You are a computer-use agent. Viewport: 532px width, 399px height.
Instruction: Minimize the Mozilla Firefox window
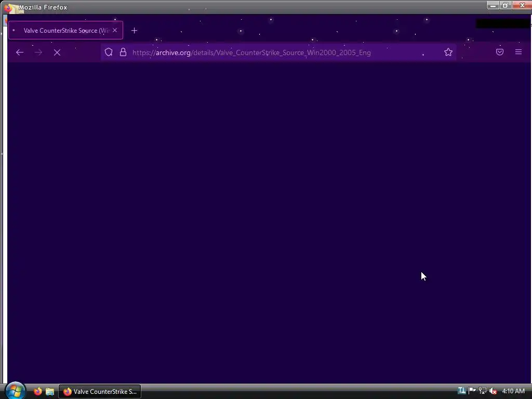(493, 5)
